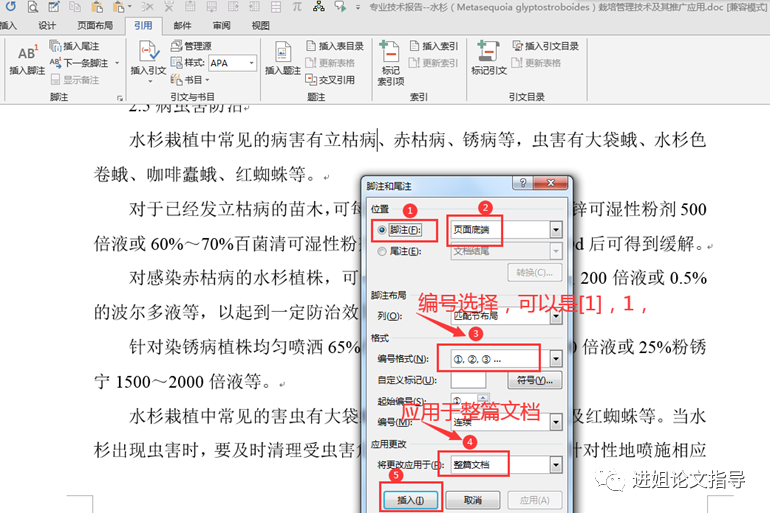Click the Undo arrow in quick access toolbar

point(10,6)
